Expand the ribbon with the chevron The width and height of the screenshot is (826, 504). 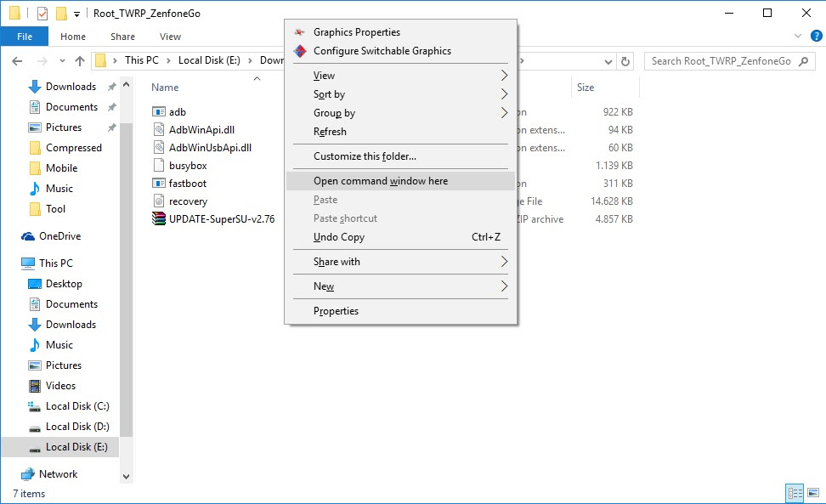tap(798, 36)
